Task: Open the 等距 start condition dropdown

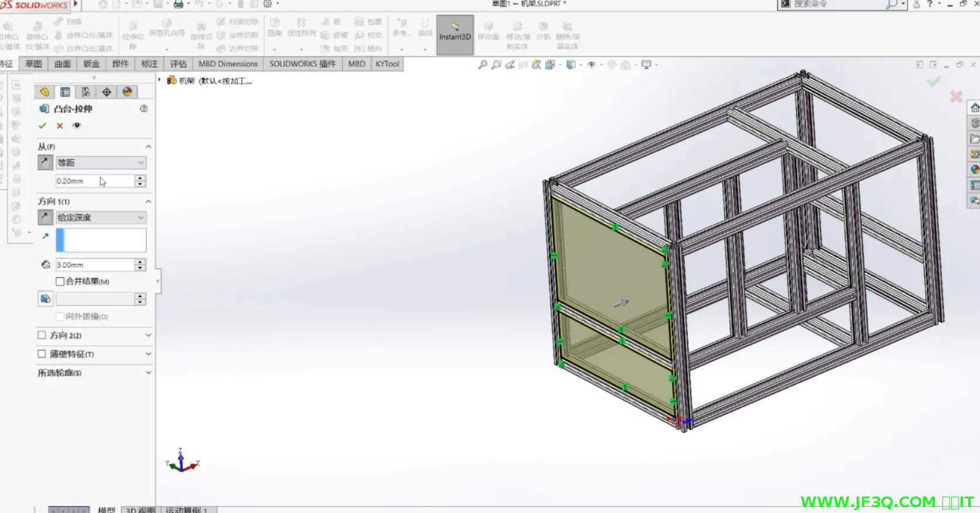Action: (100, 163)
